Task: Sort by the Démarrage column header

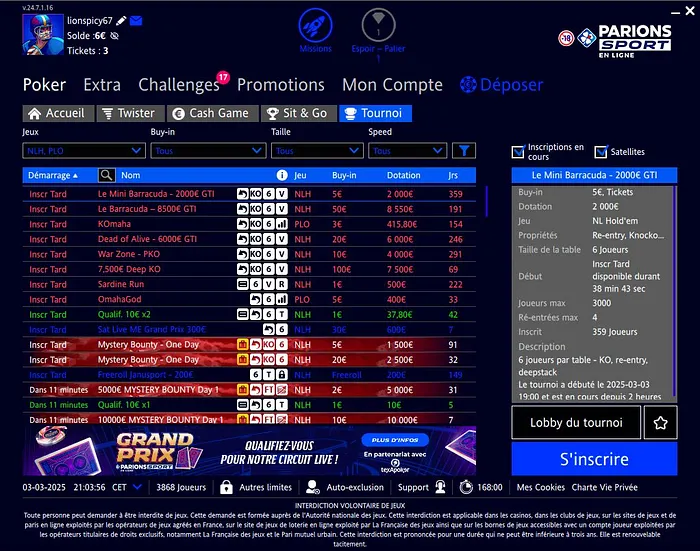Action: 53,175
